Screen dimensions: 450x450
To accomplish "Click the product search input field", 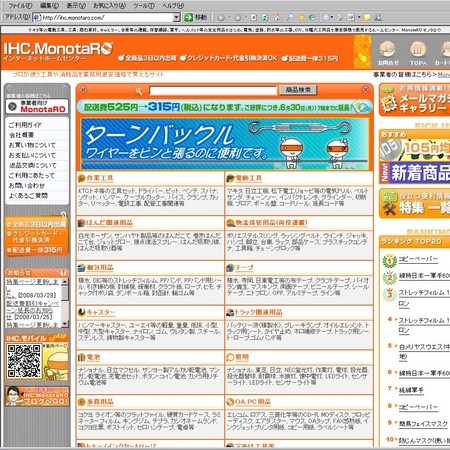I will pyautogui.click(x=213, y=90).
